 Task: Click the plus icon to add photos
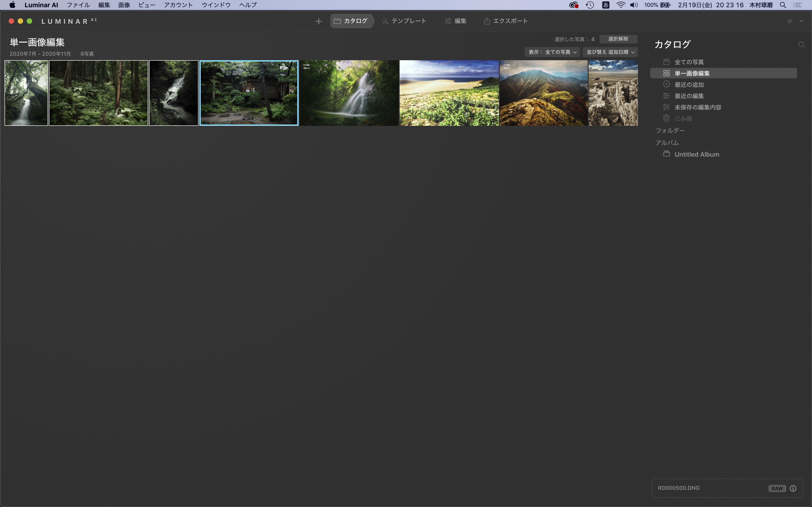point(318,21)
